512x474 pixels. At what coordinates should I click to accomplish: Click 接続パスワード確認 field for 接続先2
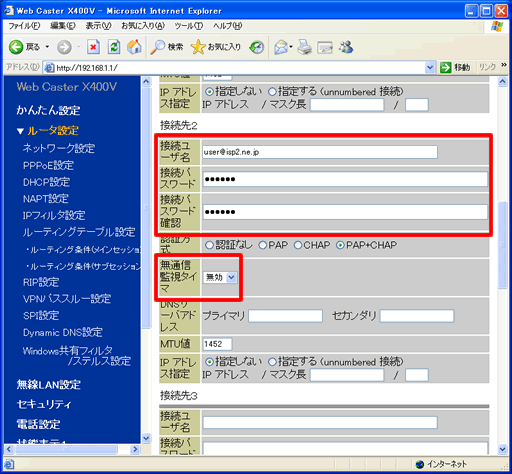click(x=345, y=212)
